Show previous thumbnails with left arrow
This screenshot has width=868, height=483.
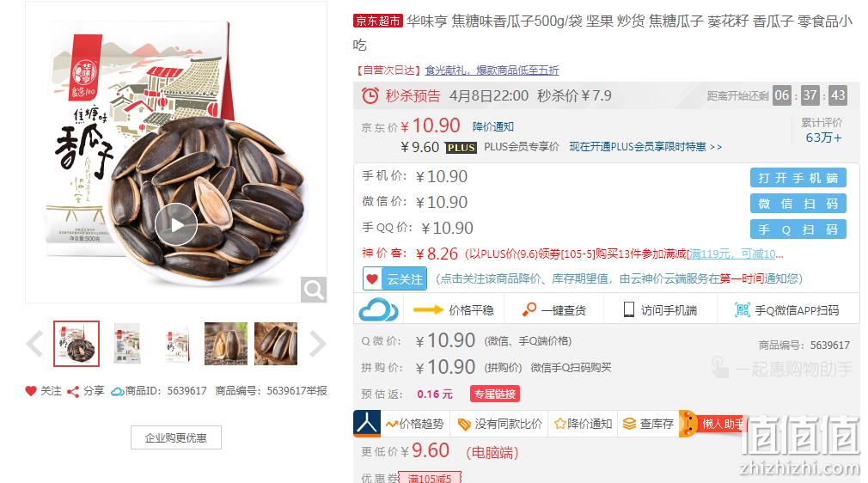35,344
